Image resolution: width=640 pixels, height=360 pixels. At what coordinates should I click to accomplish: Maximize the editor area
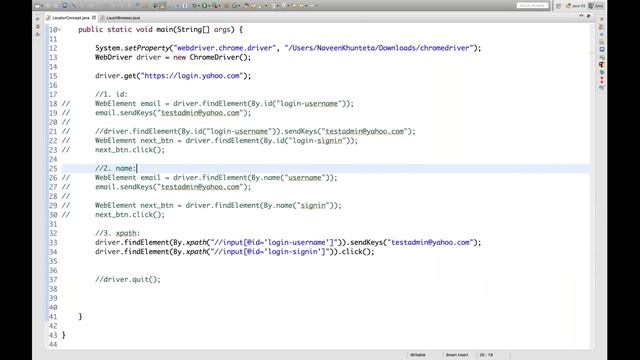[x=589, y=16]
